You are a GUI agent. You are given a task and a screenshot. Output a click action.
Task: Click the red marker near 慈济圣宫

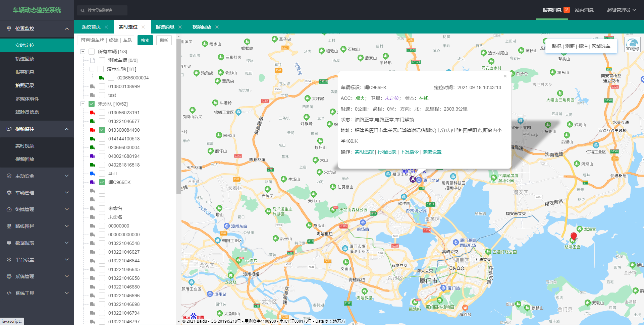574,236
